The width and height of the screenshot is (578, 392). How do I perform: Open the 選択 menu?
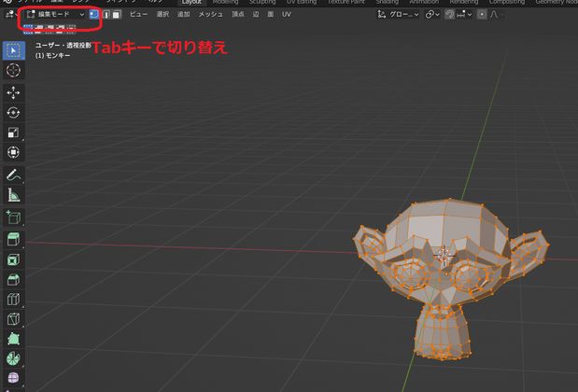point(162,14)
